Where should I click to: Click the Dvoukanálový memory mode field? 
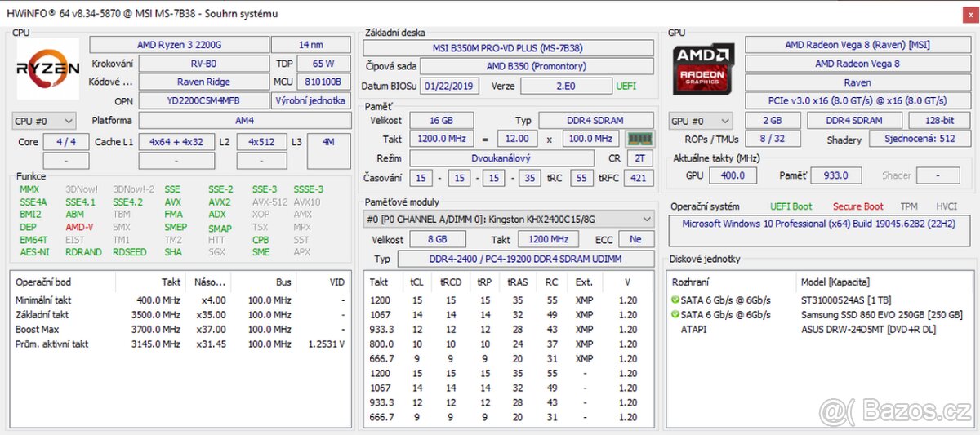tap(501, 158)
